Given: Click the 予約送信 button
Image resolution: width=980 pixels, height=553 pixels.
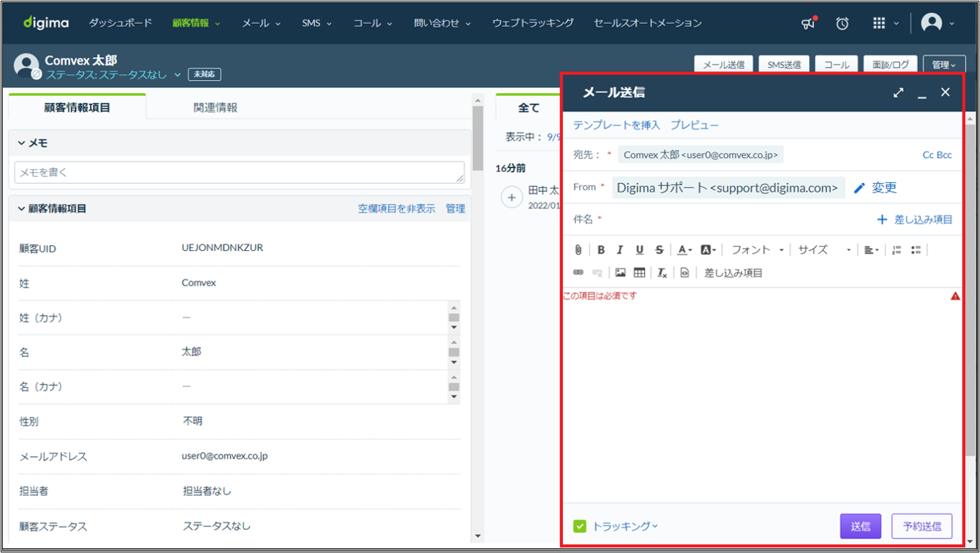Looking at the screenshot, I should pos(922,526).
